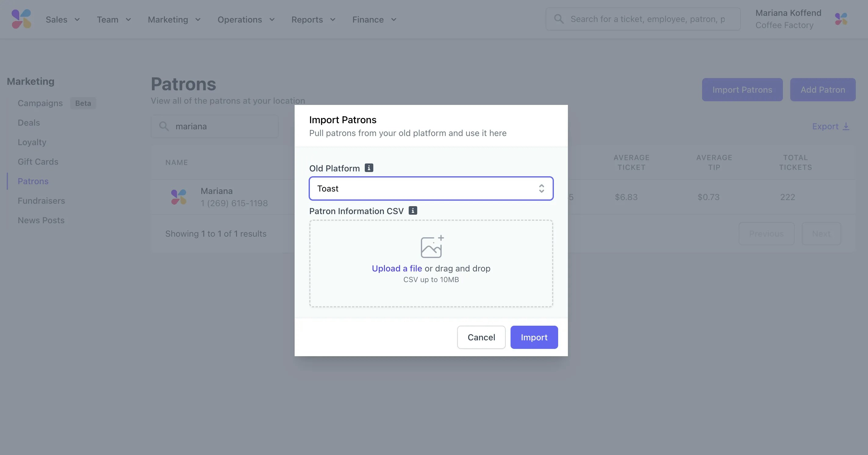Viewport: 868px width, 455px height.
Task: Click Mariana's patron avatar in the table row
Action: (179, 197)
